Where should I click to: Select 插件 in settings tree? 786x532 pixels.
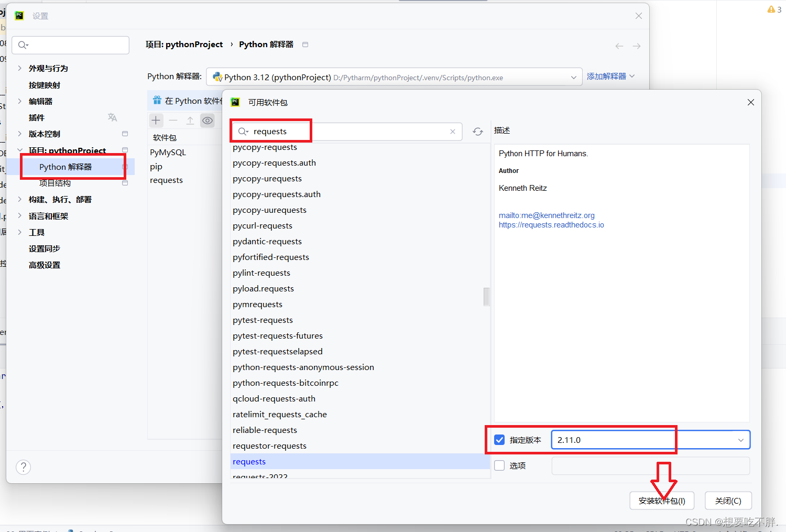pos(37,117)
